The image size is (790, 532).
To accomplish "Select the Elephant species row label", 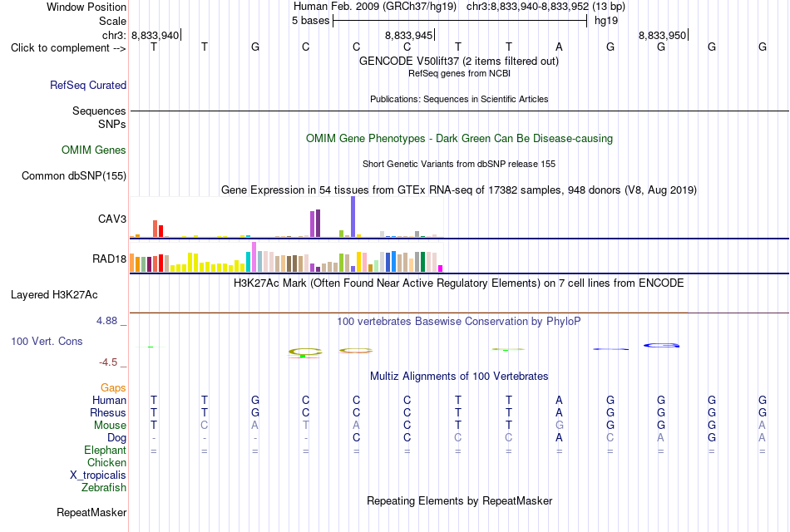I will point(106,450).
